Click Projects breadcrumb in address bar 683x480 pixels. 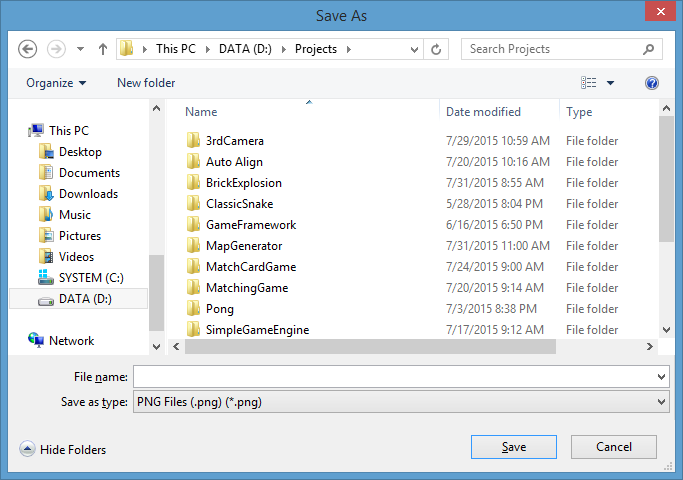[316, 49]
